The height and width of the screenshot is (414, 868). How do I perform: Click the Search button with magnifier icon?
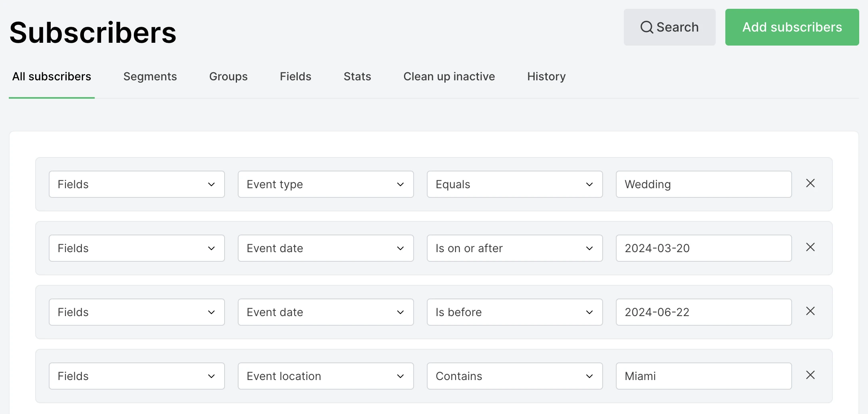(x=669, y=27)
